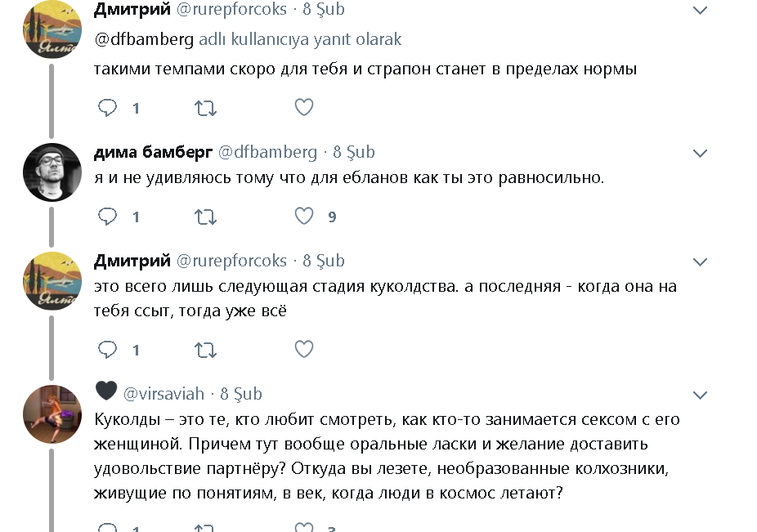This screenshot has height=532, width=757.
Task: Click дима бамберг's profile name
Action: (x=153, y=152)
